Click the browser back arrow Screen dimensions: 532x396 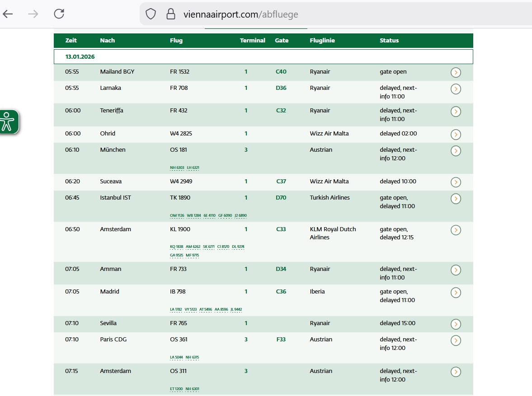(8, 14)
